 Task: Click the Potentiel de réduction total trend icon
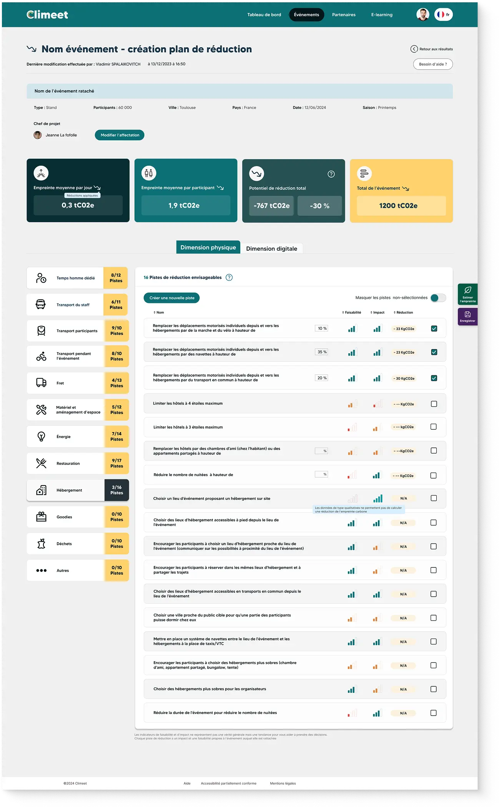256,173
